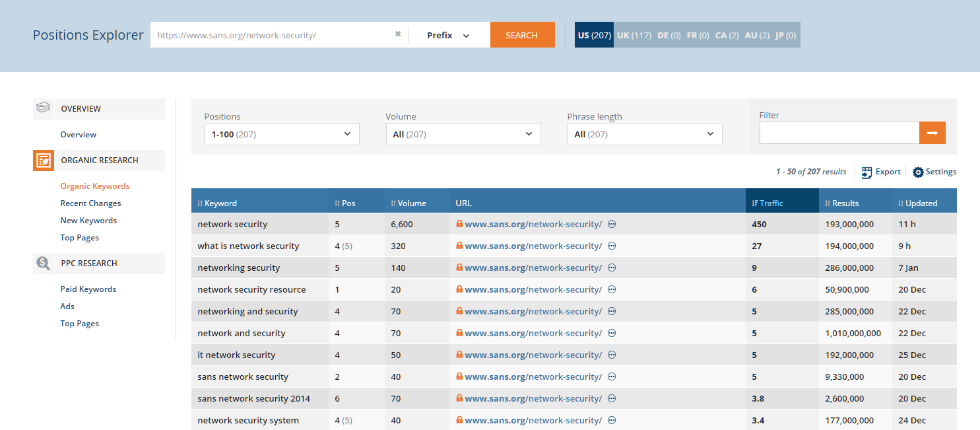Sort the table by Volume column

click(x=408, y=203)
